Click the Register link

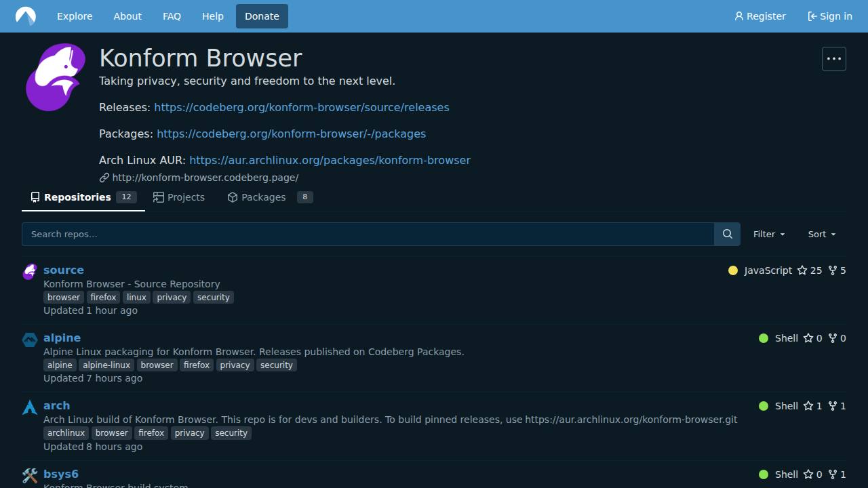pyautogui.click(x=760, y=16)
